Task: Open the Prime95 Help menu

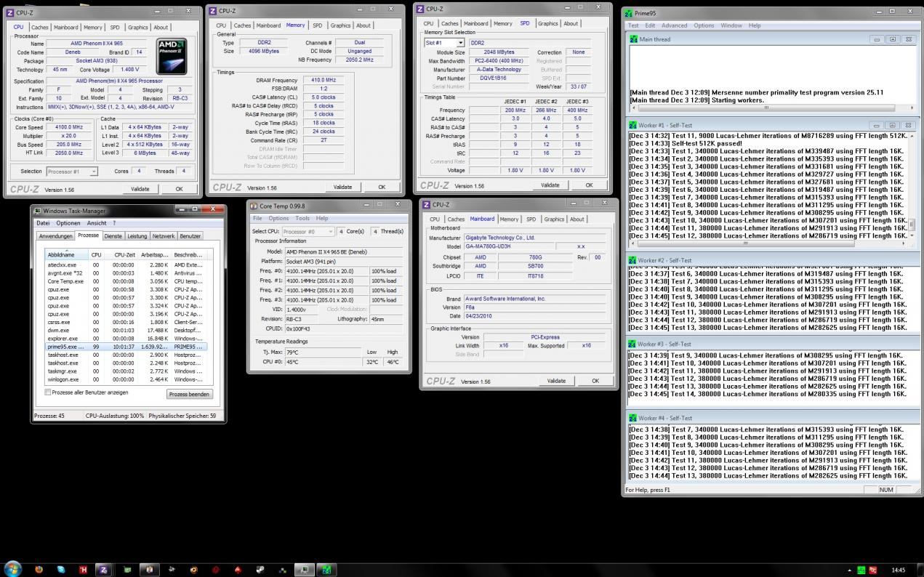Action: [x=755, y=25]
